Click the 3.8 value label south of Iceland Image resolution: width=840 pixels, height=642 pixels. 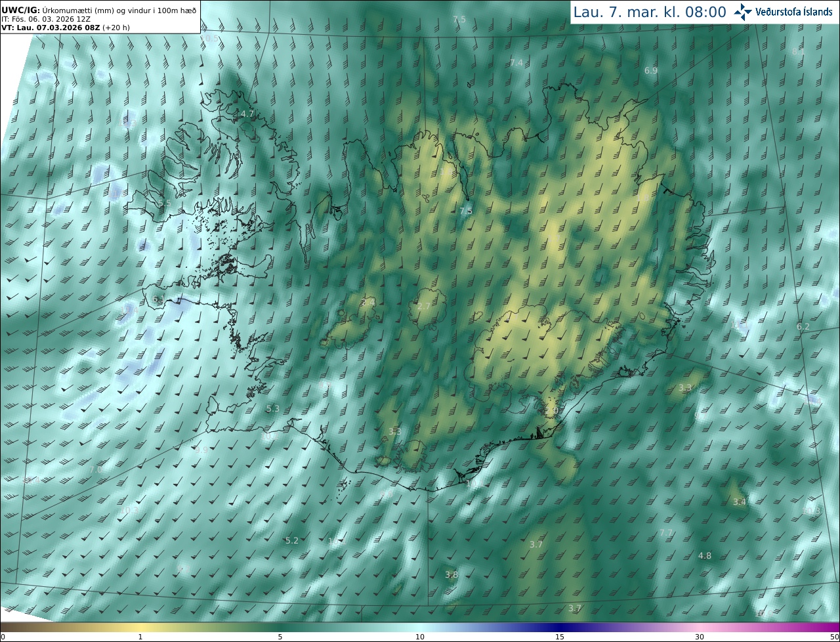[451, 574]
